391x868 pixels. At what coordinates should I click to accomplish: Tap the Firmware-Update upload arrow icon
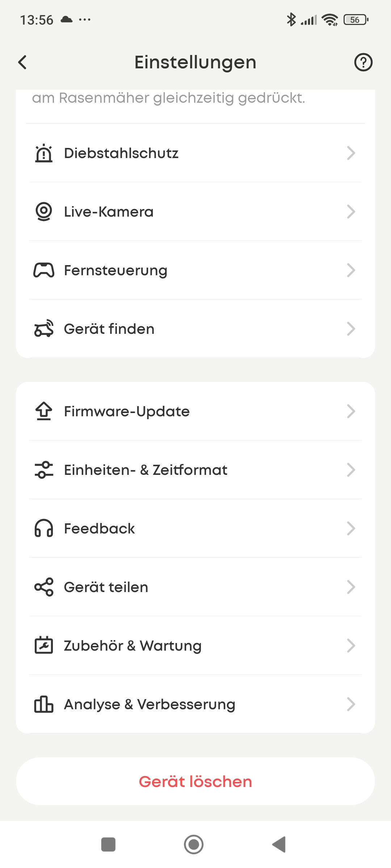tap(44, 411)
